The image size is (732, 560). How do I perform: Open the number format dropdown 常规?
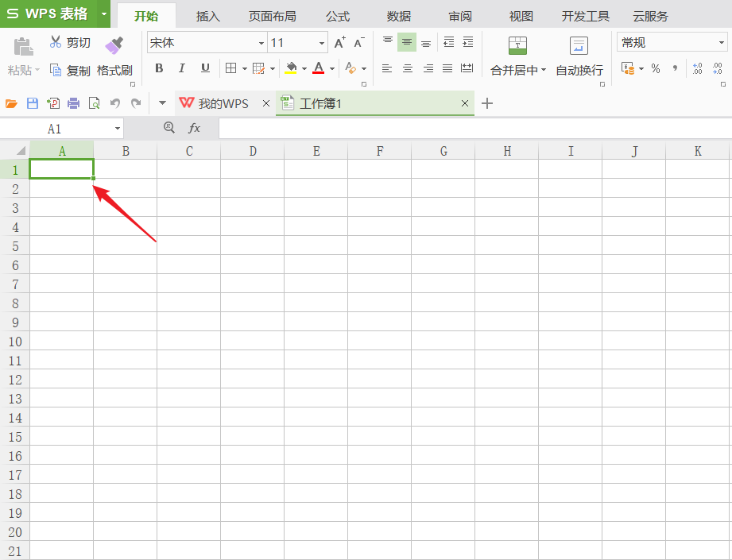tap(721, 42)
